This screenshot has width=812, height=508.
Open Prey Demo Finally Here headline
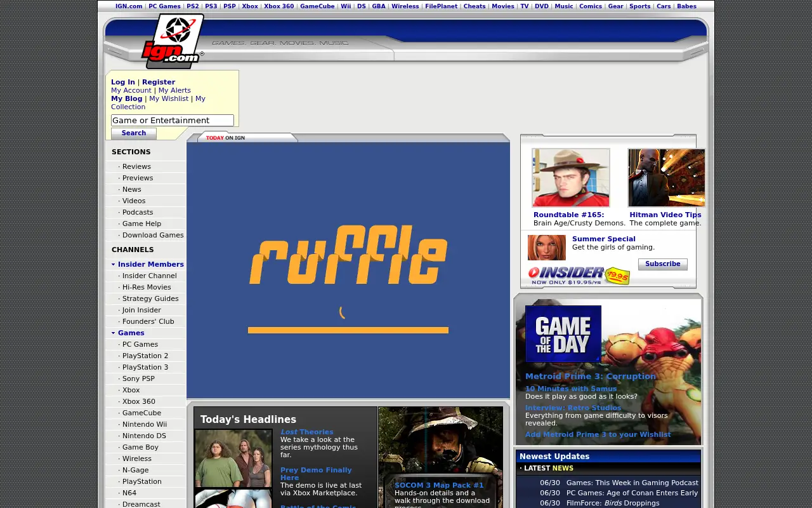pos(316,474)
